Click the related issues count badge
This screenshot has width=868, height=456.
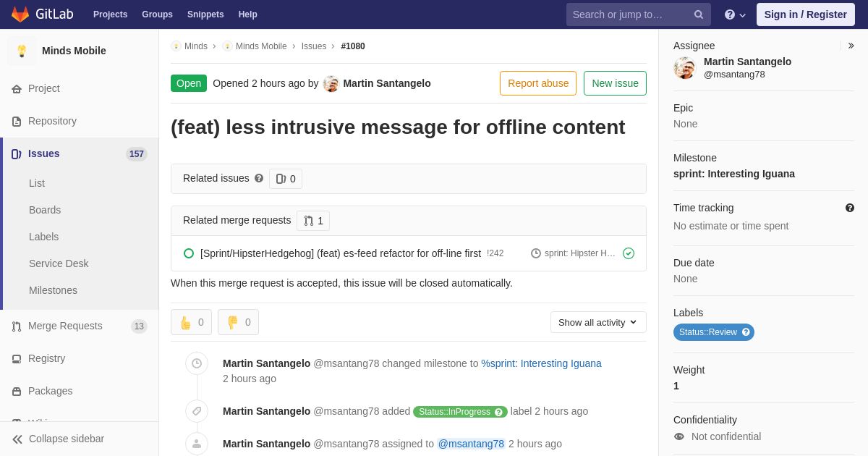(286, 179)
